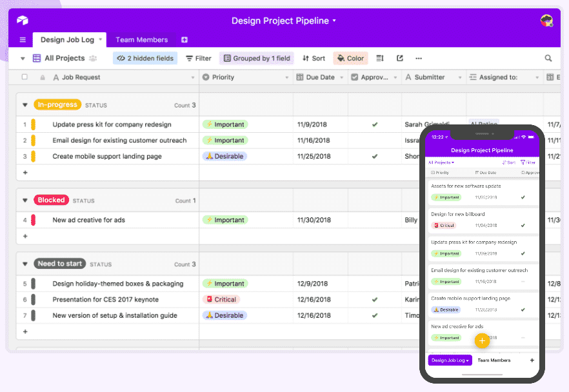
Task: Toggle approval check for Presentation for CES row
Action: click(375, 299)
